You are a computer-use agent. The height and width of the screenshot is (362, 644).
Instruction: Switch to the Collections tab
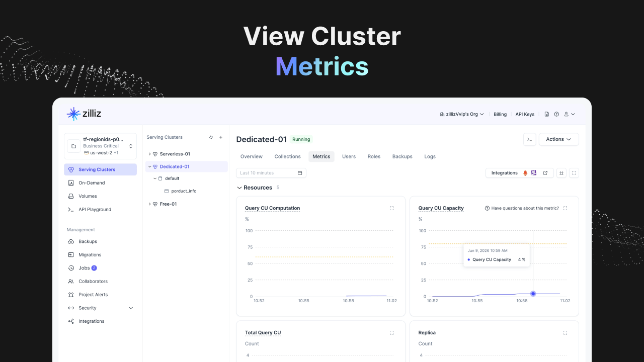pyautogui.click(x=287, y=156)
